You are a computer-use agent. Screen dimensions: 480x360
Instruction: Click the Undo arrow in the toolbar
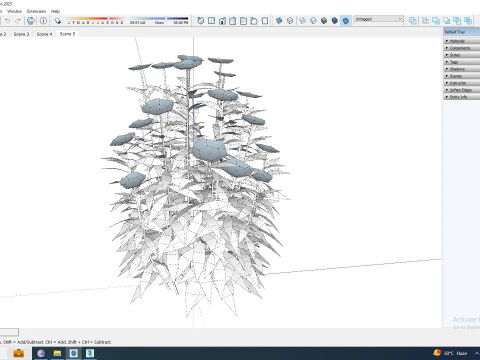[7, 21]
